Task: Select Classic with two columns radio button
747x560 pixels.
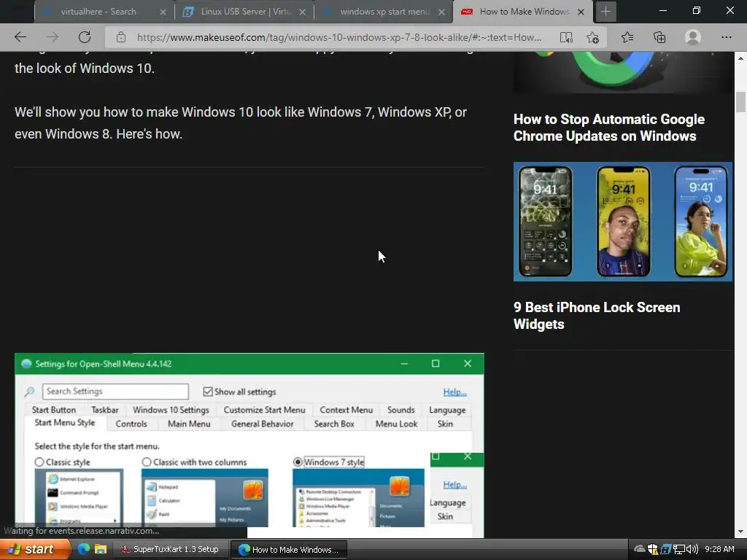Action: coord(146,462)
